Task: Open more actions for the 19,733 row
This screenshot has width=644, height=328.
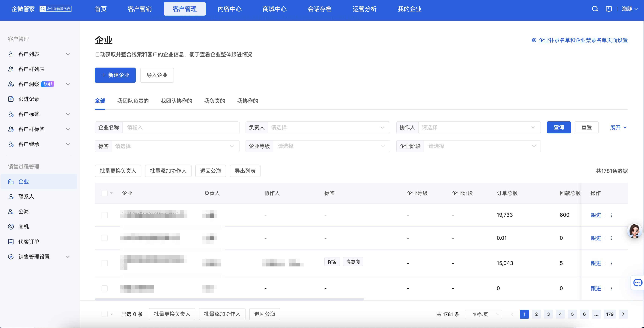Action: pyautogui.click(x=612, y=215)
